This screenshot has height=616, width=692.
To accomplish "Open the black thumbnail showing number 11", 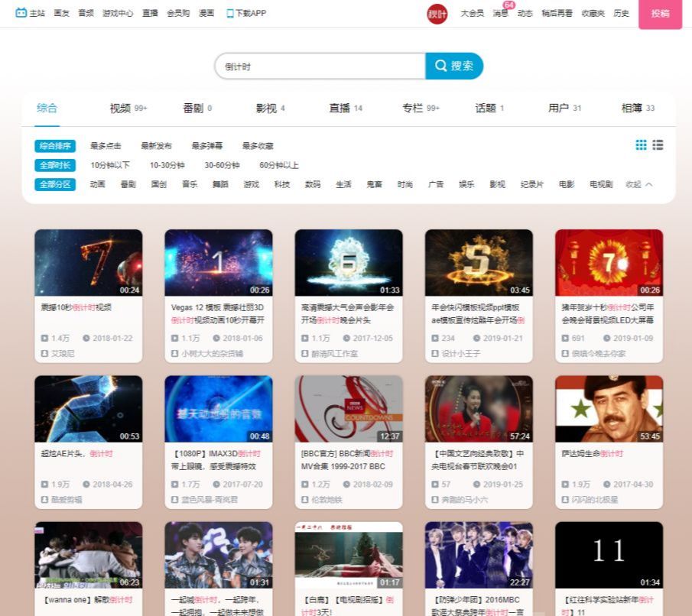I will point(609,555).
